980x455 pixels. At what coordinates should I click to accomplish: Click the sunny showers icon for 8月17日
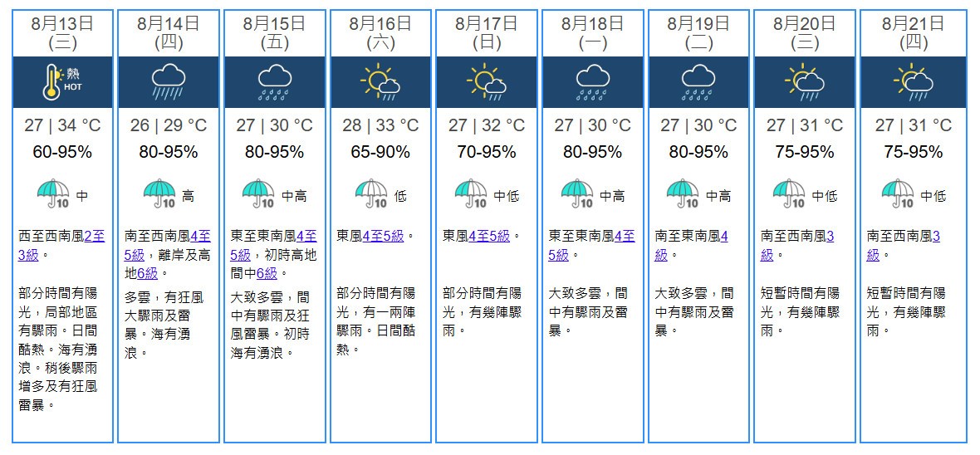tap(487, 81)
